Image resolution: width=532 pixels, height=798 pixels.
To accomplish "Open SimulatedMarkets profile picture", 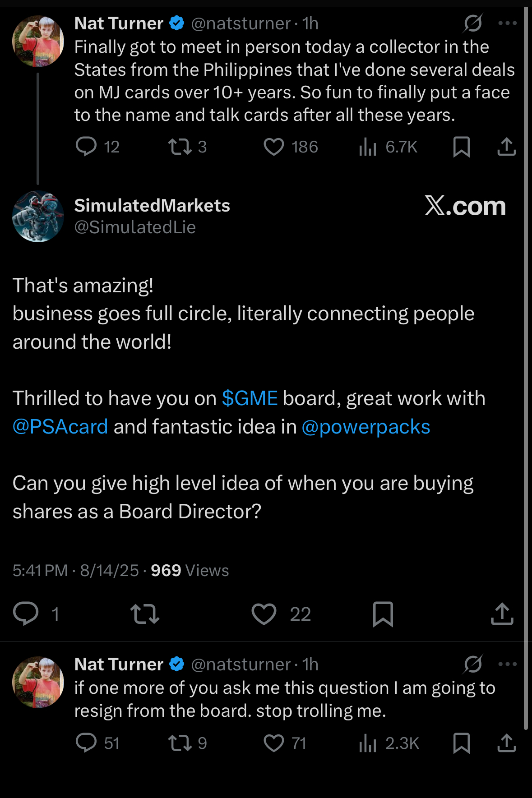I will (38, 216).
